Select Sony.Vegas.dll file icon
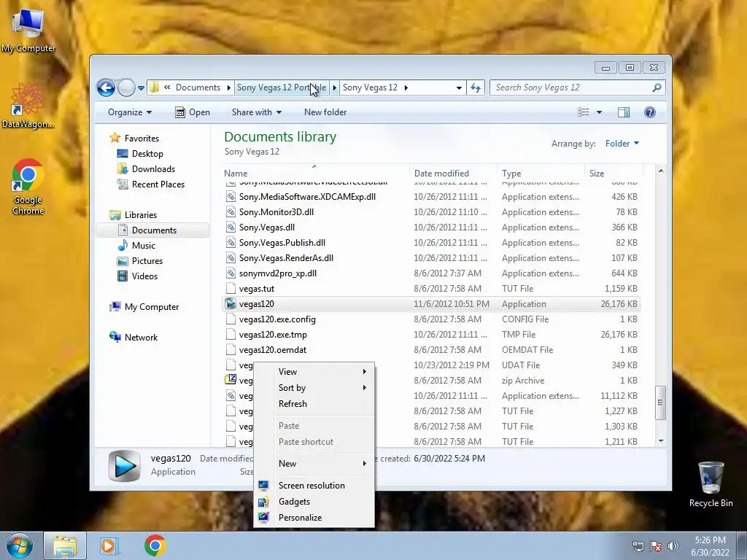 tap(231, 227)
